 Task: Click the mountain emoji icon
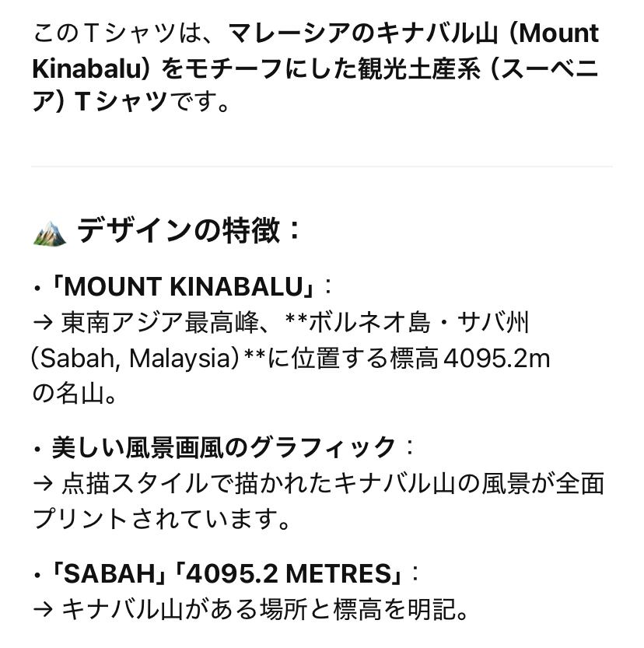coord(50,232)
